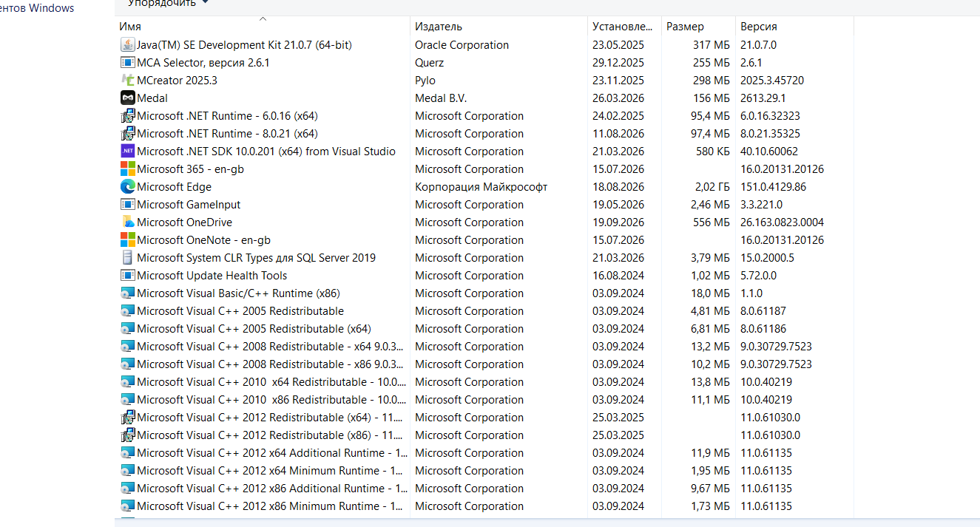Viewport: 980px width, 527px height.
Task: Click the MCreator 2025.3 icon
Action: (127, 81)
